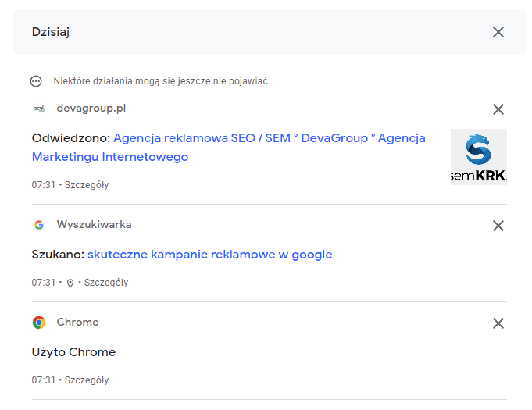Click the semKRK thumbnail image
The image size is (532, 410).
click(479, 157)
